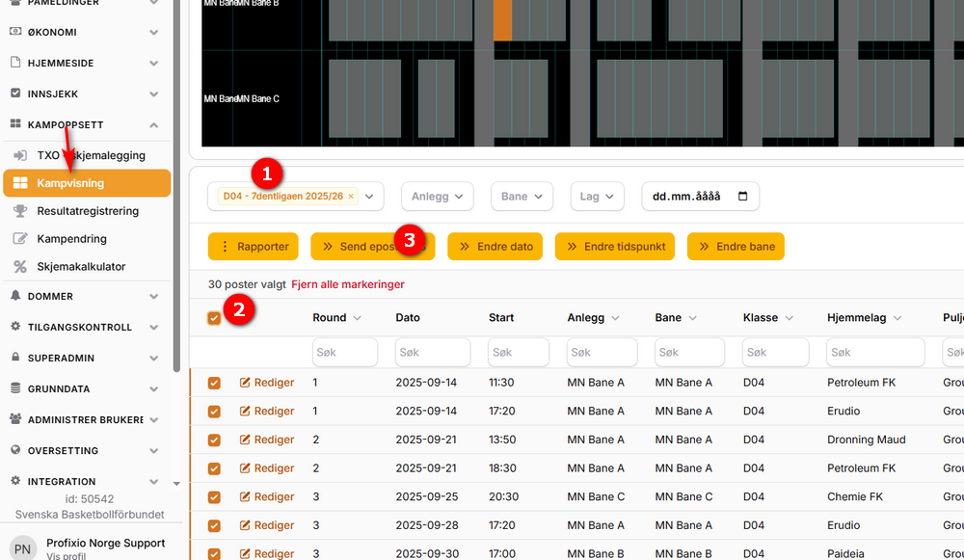
Task: Click the Kampendring edit icon
Action: [x=20, y=238]
